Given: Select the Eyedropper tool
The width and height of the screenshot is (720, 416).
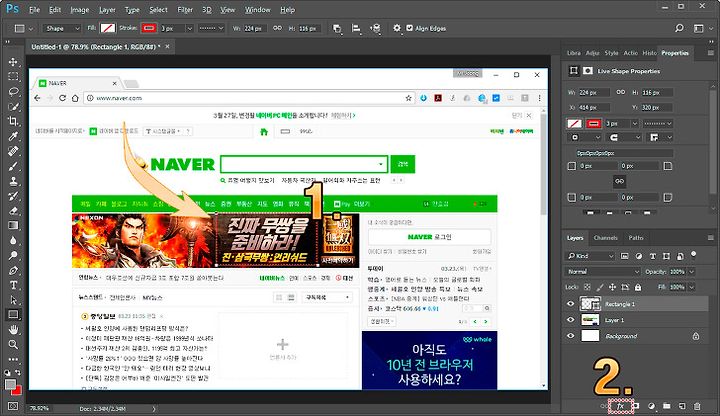Looking at the screenshot, I should [13, 136].
